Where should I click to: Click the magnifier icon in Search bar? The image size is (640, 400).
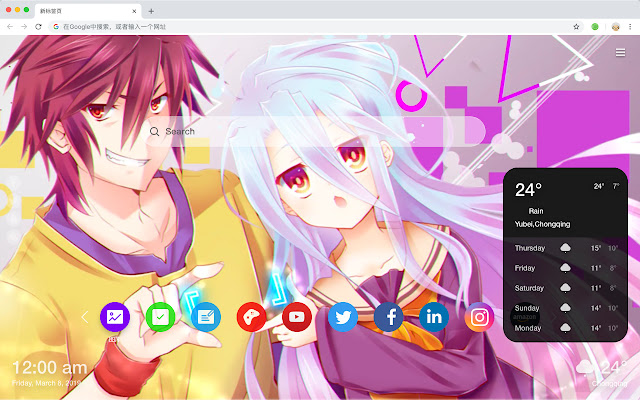154,131
